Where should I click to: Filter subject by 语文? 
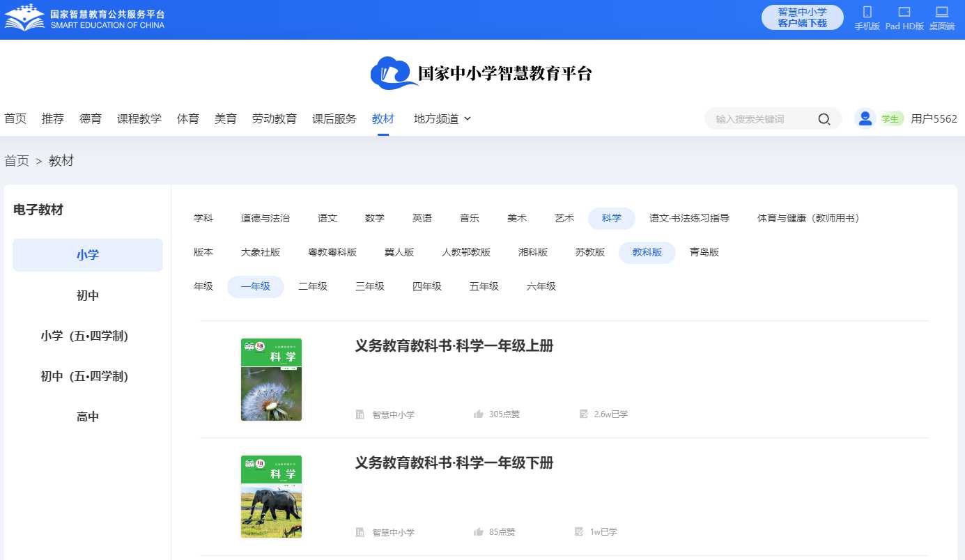pos(327,218)
